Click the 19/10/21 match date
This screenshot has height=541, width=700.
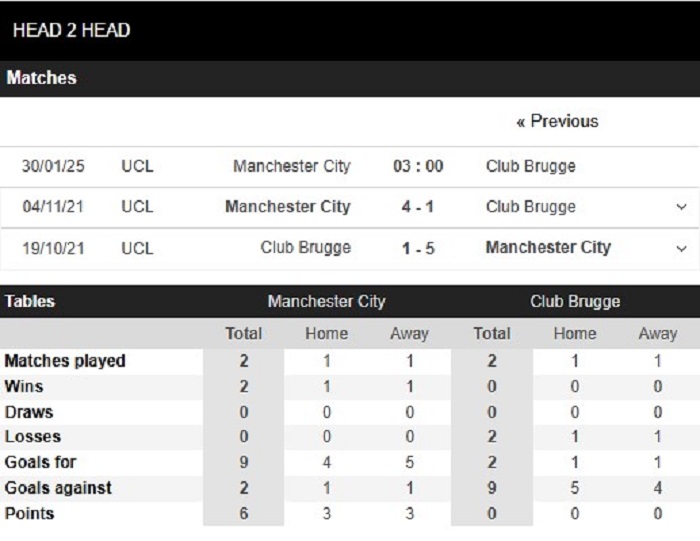click(x=53, y=248)
